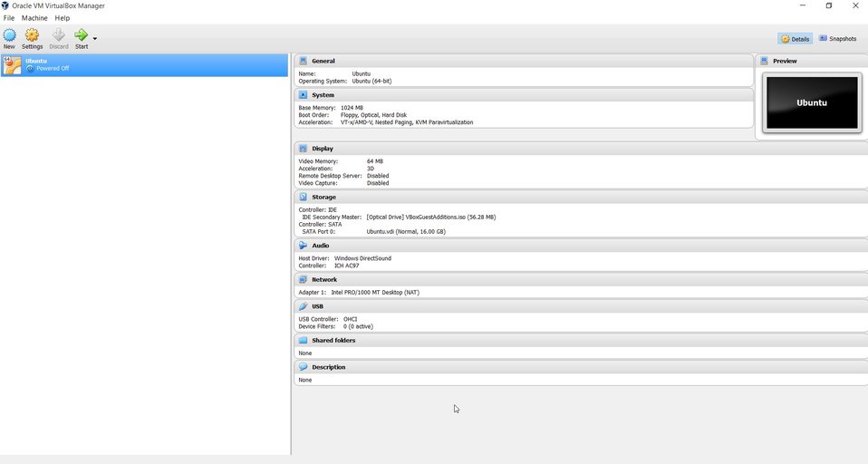Click the Remote Desktop Server 'Disabled' value

[378, 176]
